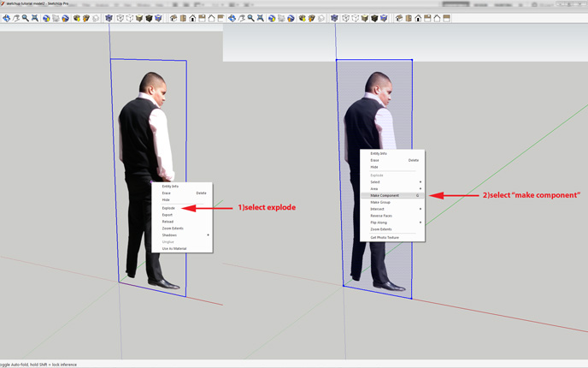This screenshot has height=368, width=588.
Task: Click the Share Model icon in the left screenshot's toolbar
Action: coord(86,18)
